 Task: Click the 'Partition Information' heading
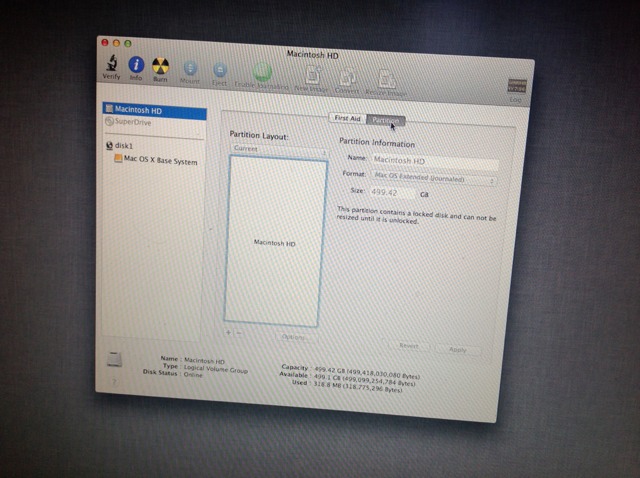point(377,142)
